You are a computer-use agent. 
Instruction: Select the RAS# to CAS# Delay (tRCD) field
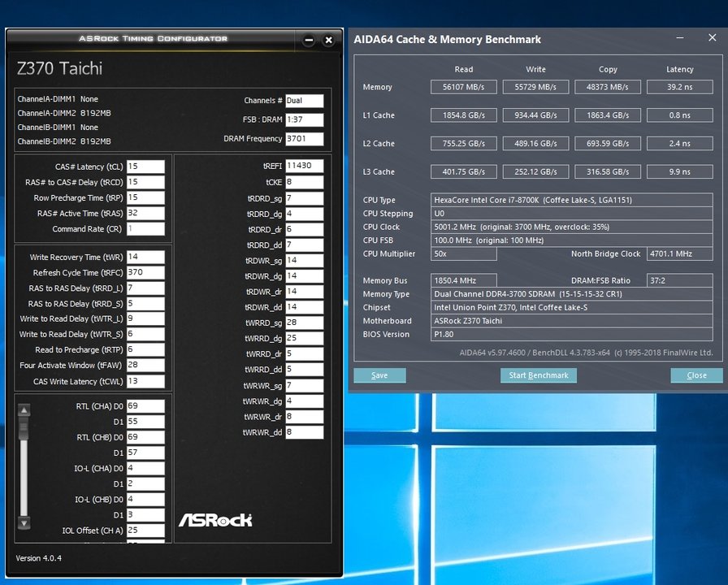145,182
